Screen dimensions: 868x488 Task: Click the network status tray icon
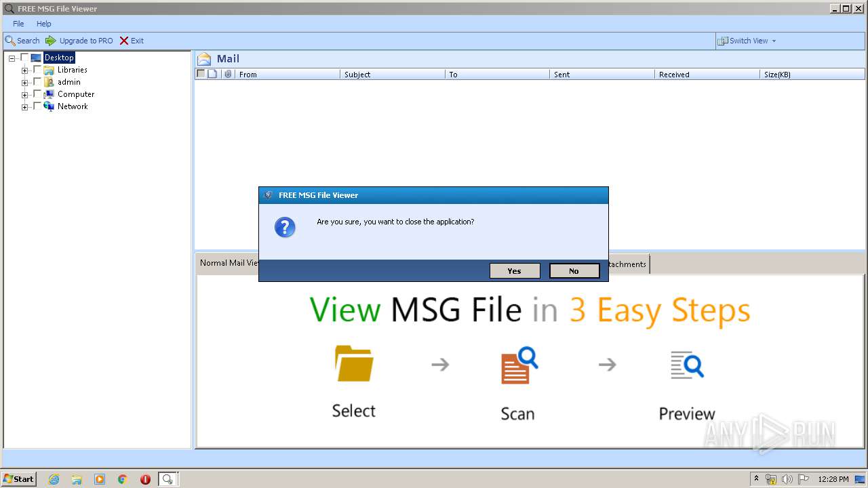tap(771, 479)
